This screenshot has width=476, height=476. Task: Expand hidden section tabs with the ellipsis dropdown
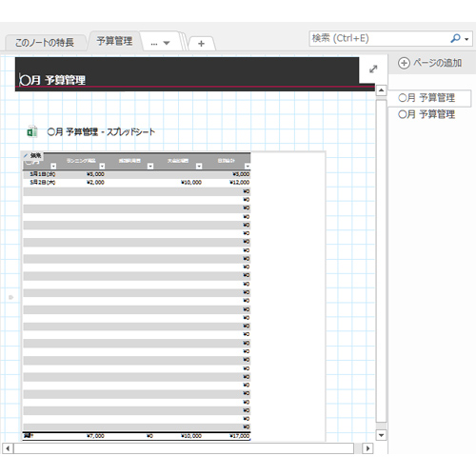click(160, 43)
